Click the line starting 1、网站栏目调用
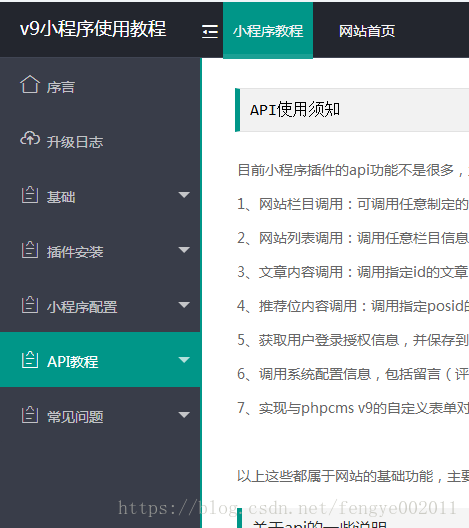 (353, 204)
